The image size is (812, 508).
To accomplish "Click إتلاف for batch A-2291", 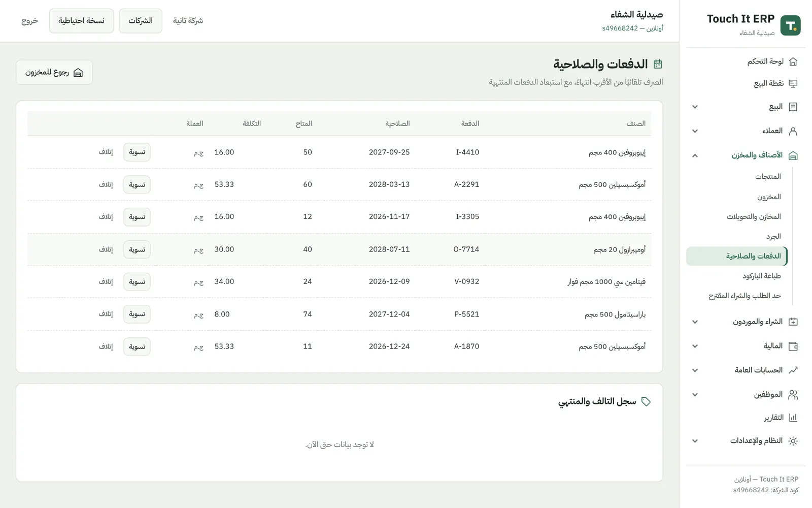I will 106,184.
